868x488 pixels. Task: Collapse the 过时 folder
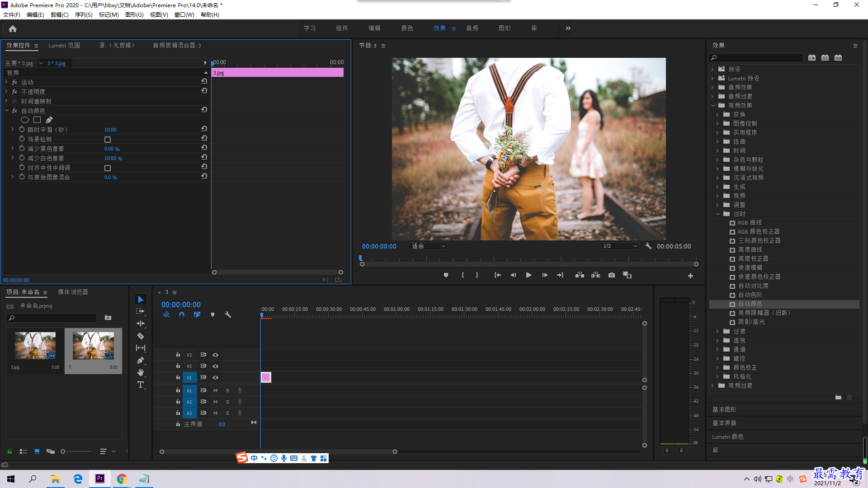coord(718,214)
